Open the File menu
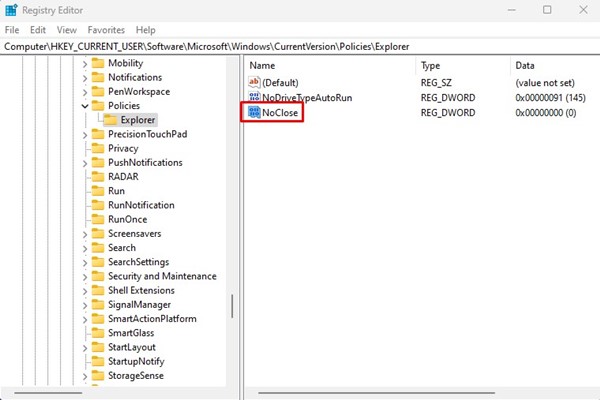This screenshot has height=400, width=600. 12,30
